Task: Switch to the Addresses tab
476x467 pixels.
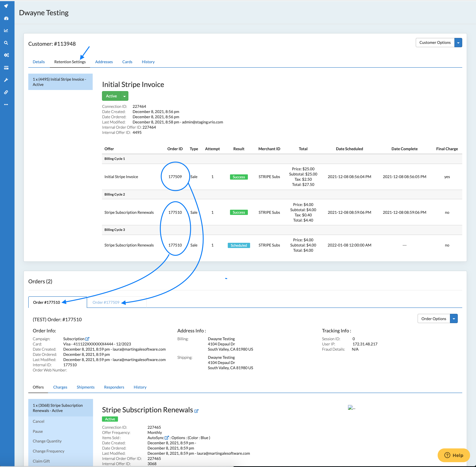Action: click(x=104, y=62)
